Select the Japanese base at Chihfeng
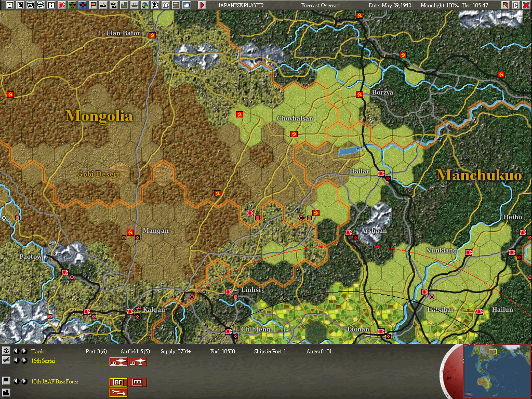 pos(229,331)
